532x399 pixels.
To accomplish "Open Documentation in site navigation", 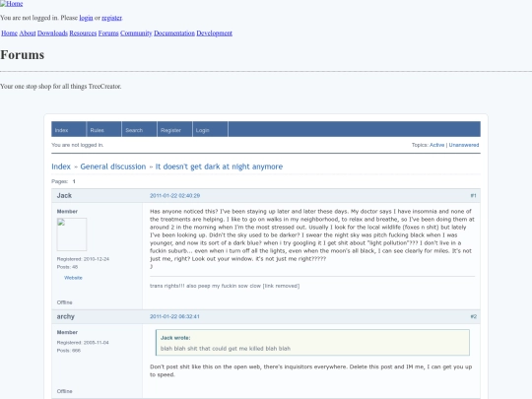I will click(x=174, y=33).
